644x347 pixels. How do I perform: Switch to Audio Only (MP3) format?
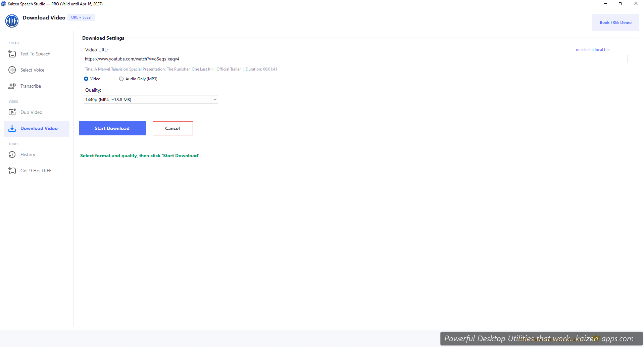click(121, 79)
